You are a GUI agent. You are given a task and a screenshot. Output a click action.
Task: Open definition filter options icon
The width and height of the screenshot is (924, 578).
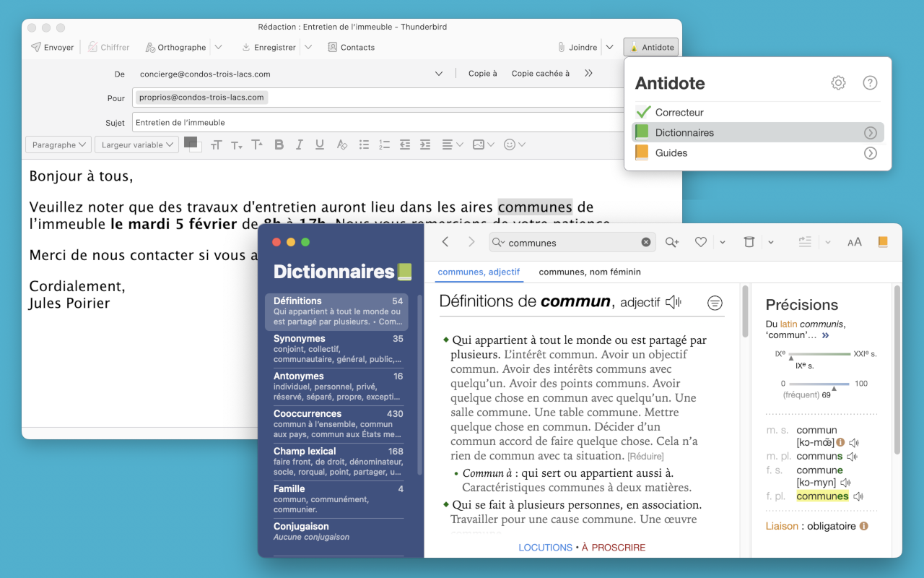pos(715,303)
